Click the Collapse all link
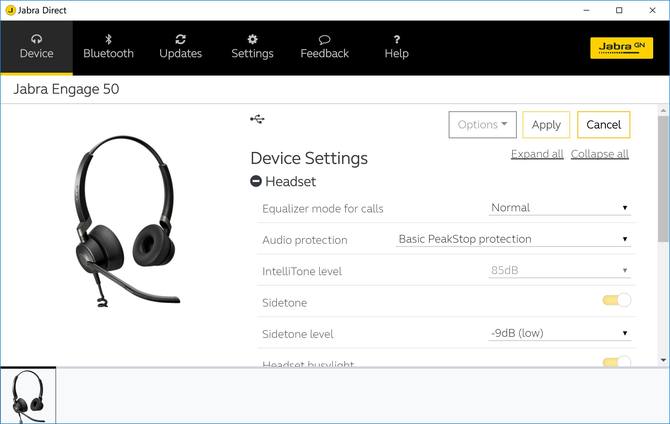The height and width of the screenshot is (424, 670). coord(599,154)
